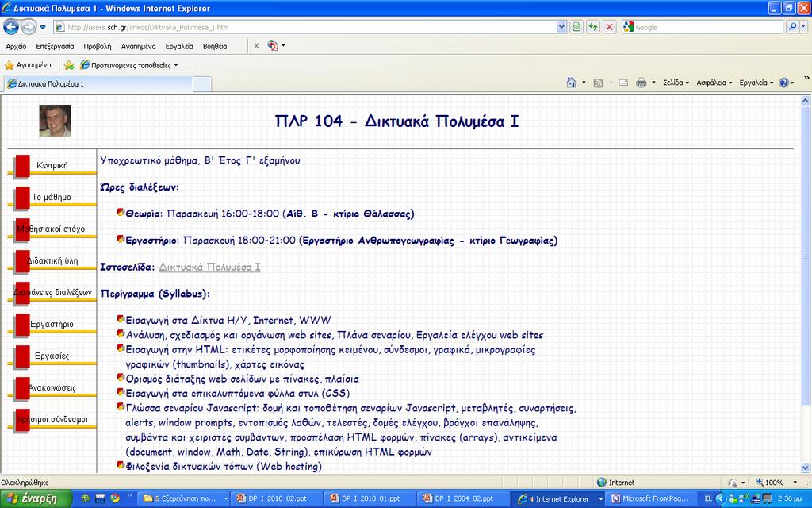Switch to DP_I_2010_01.ppt taskbar window
This screenshot has width=812, height=508.
click(371, 498)
